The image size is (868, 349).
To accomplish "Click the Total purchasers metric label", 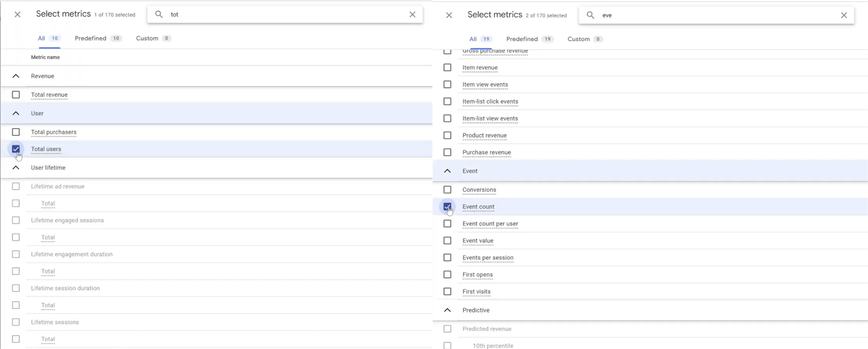I will pyautogui.click(x=54, y=132).
